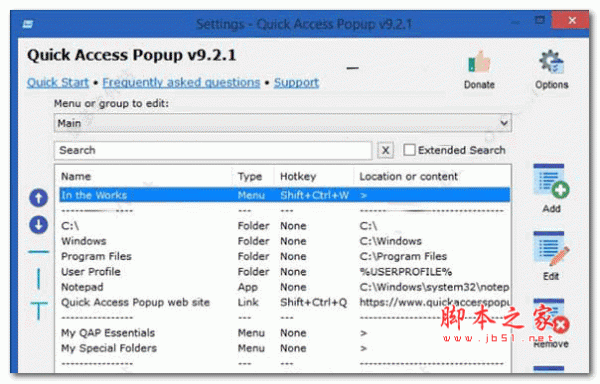Sort by the Name column header

[145, 176]
